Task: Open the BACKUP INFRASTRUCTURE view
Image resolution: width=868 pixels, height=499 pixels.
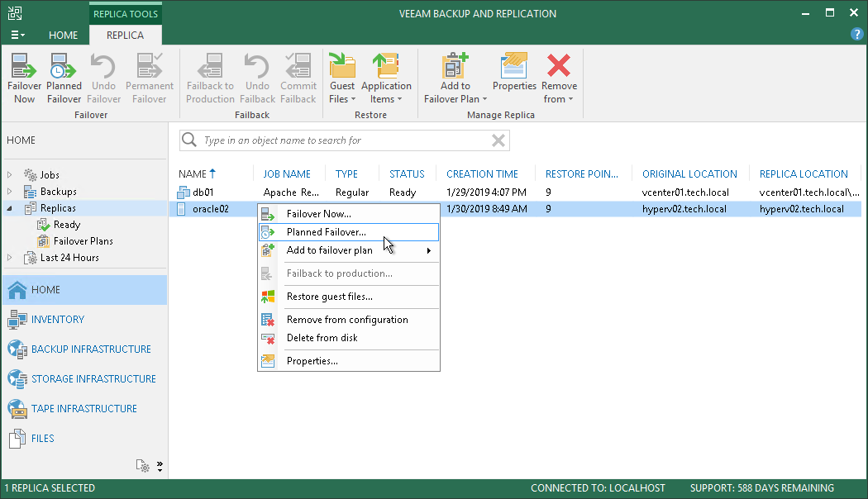Action: click(x=84, y=349)
